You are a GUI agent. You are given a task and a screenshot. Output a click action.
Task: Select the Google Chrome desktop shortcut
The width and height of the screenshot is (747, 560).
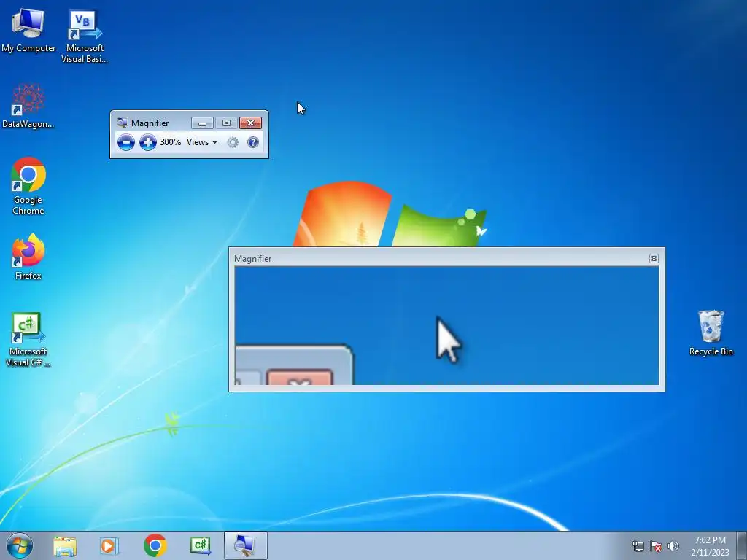28,186
